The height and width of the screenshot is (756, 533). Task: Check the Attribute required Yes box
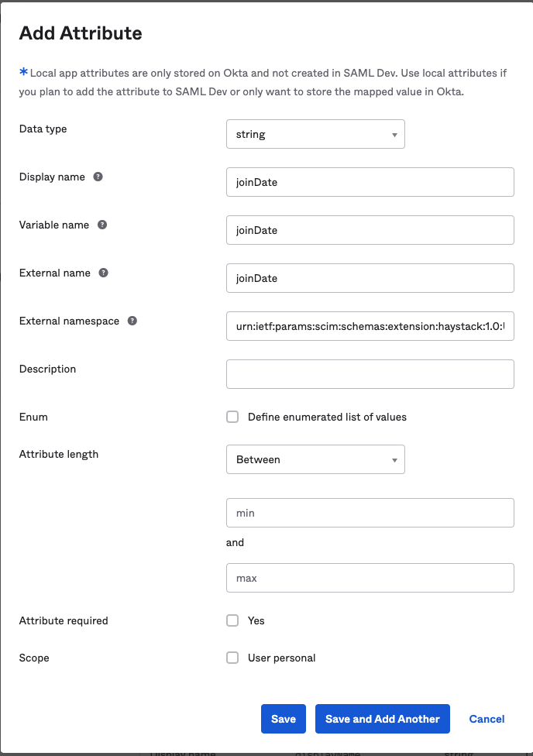[x=232, y=620]
